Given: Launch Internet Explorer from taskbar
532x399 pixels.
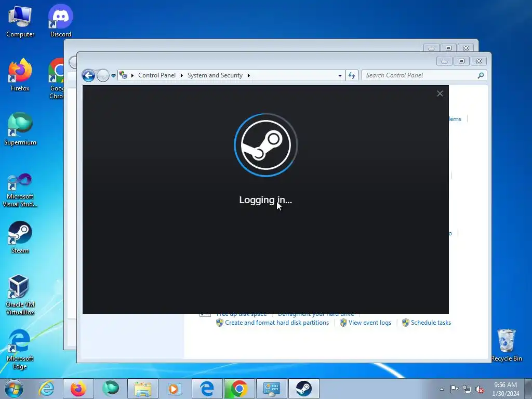Looking at the screenshot, I should coord(46,389).
